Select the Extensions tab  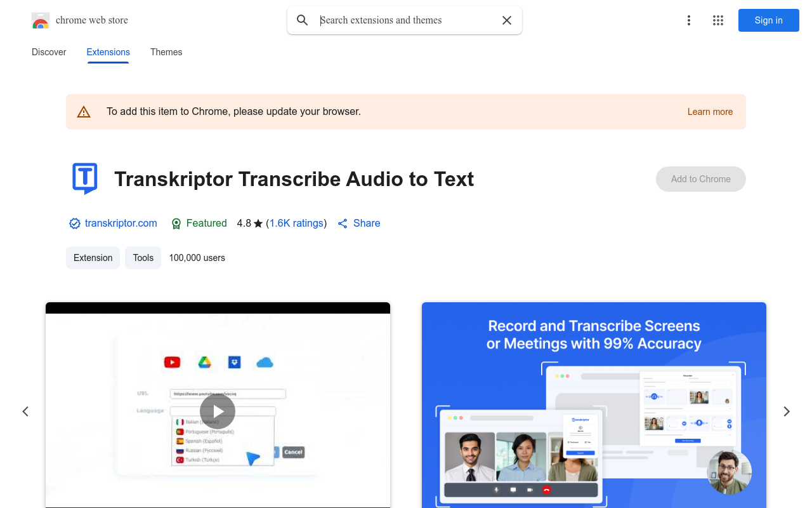(x=108, y=52)
